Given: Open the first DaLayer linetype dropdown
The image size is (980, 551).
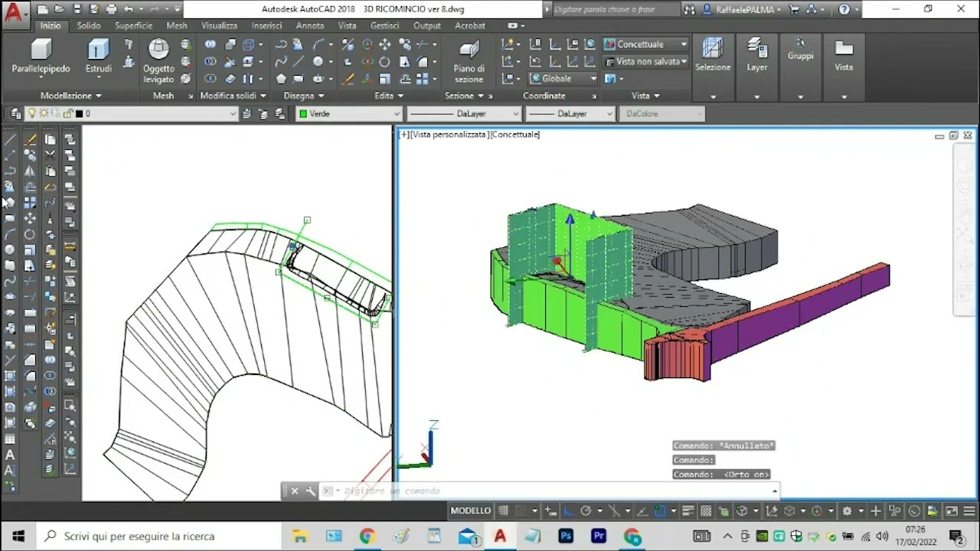Looking at the screenshot, I should pos(464,113).
